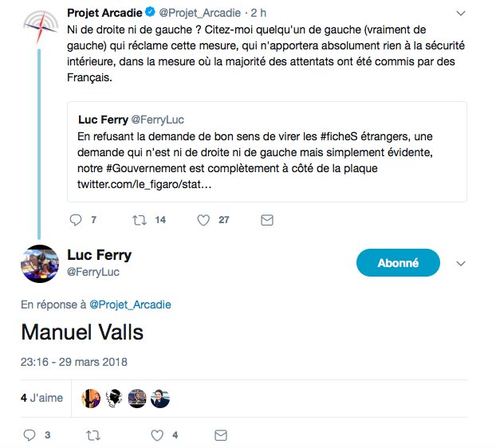Viewport: 496px width, 448px height.
Task: Open Luc Ferry's profile picture
Action: point(38,265)
